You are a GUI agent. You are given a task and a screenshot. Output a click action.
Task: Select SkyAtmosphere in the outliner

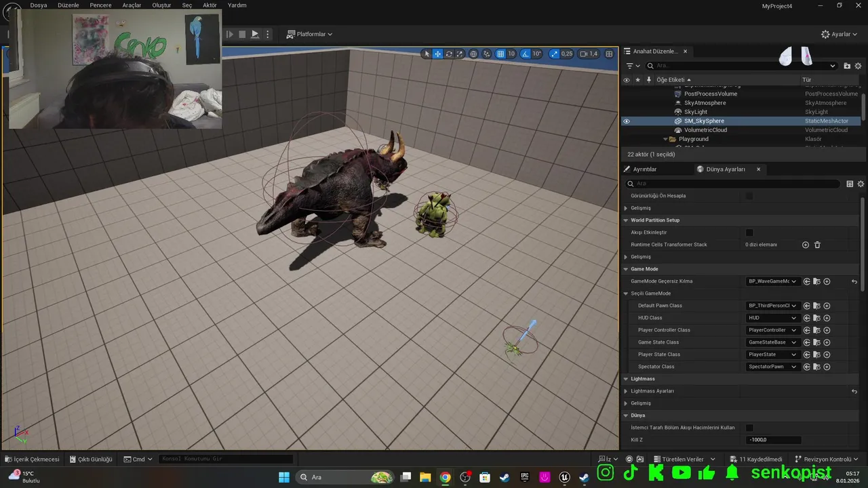click(x=705, y=103)
